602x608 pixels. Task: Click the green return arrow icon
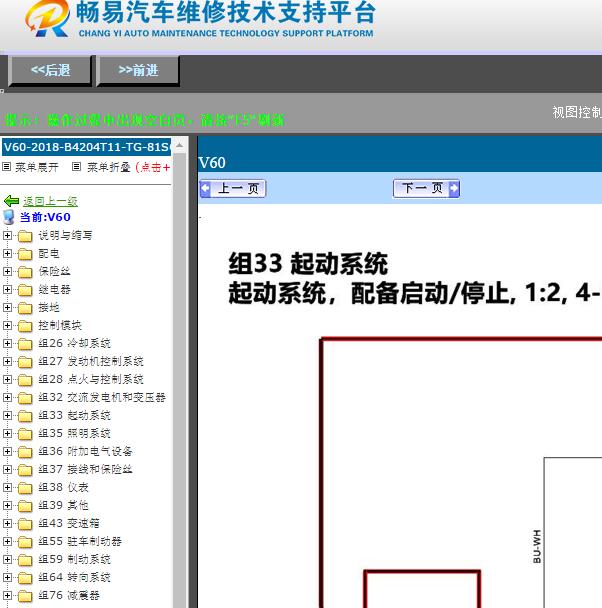click(11, 201)
